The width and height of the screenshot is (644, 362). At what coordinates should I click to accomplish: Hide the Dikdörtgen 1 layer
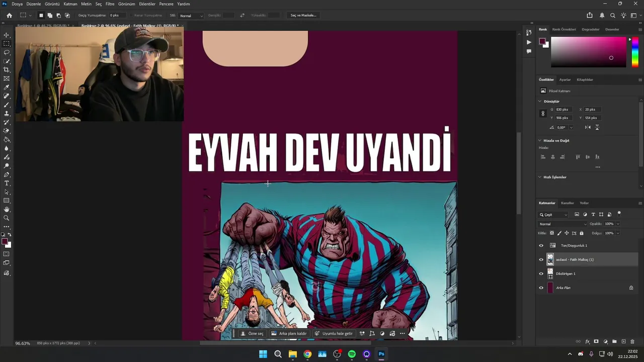click(x=541, y=274)
